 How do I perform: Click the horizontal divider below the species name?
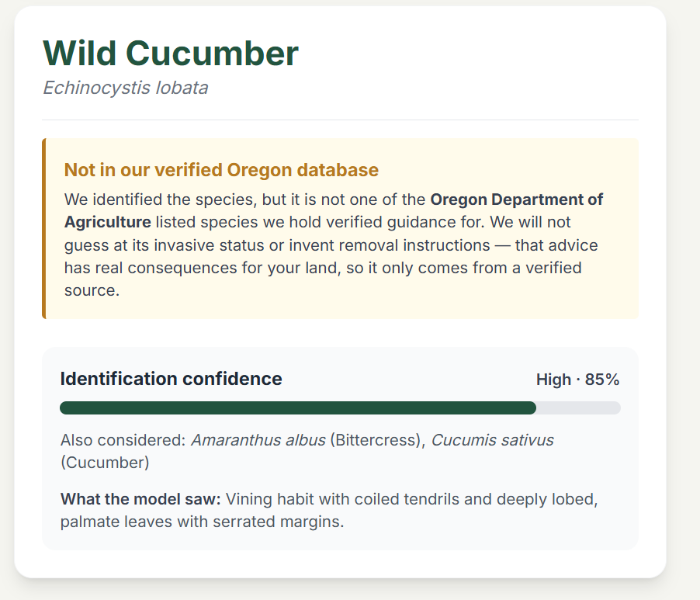click(x=340, y=120)
